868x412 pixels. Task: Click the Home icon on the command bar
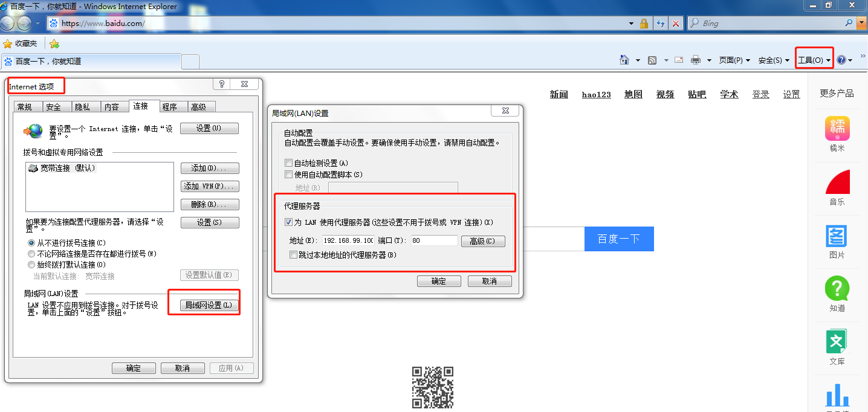(x=626, y=60)
